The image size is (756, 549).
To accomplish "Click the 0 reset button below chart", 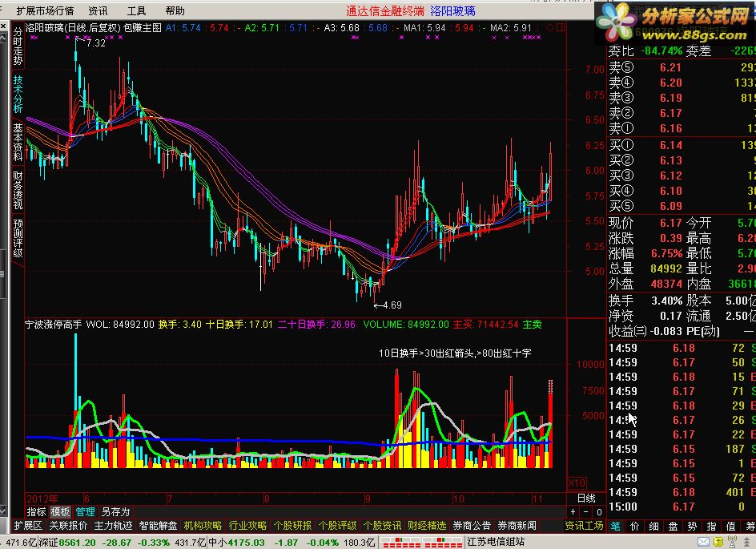I will tap(599, 512).
